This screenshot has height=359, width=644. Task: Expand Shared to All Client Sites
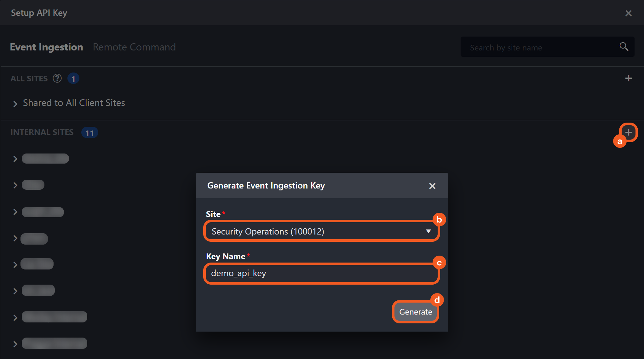15,103
